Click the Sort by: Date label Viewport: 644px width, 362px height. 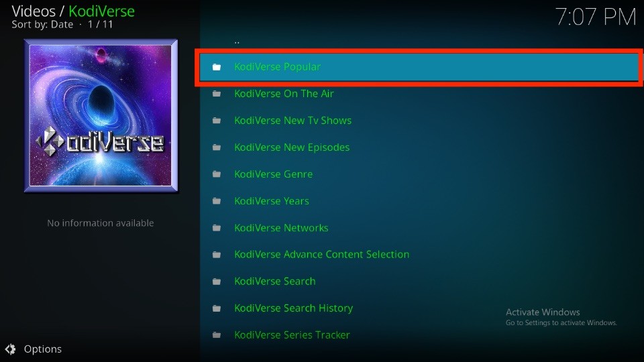(x=42, y=25)
